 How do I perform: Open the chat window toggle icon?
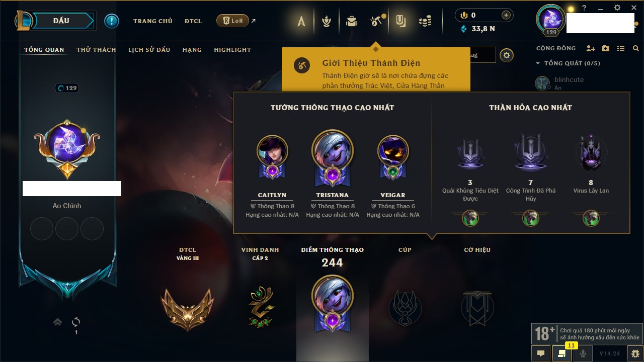(541, 353)
